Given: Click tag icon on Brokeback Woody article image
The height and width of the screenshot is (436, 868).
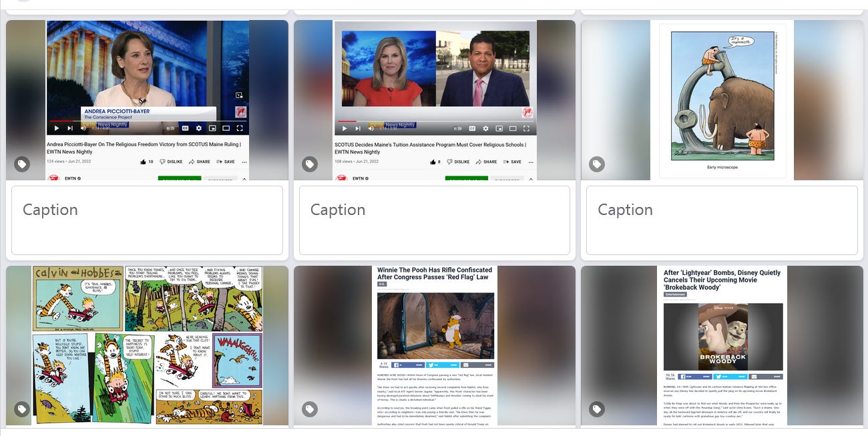Looking at the screenshot, I should click(x=597, y=409).
